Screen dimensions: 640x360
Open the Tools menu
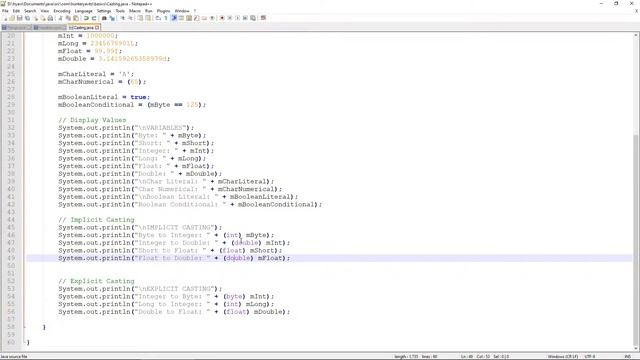[x=120, y=11]
